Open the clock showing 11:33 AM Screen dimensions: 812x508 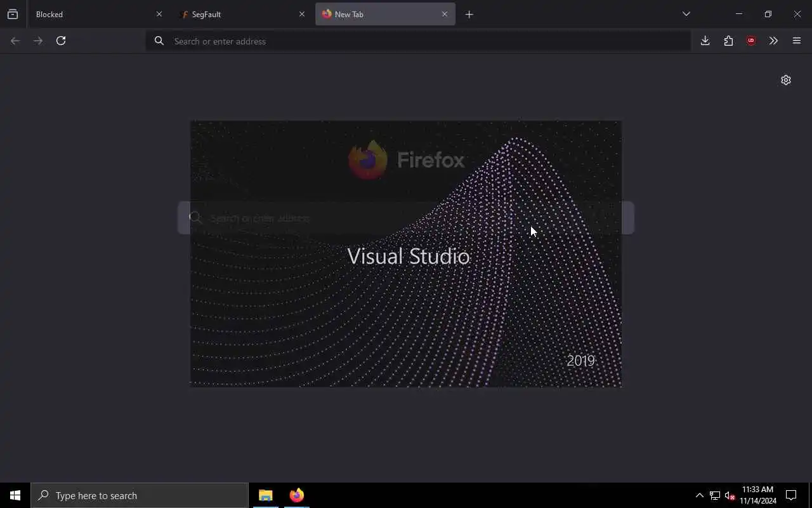pos(758,495)
